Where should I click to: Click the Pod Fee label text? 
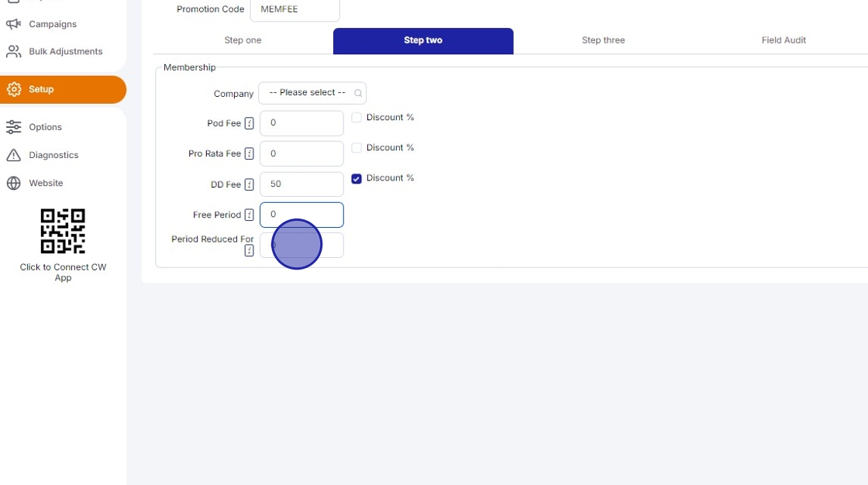[224, 123]
